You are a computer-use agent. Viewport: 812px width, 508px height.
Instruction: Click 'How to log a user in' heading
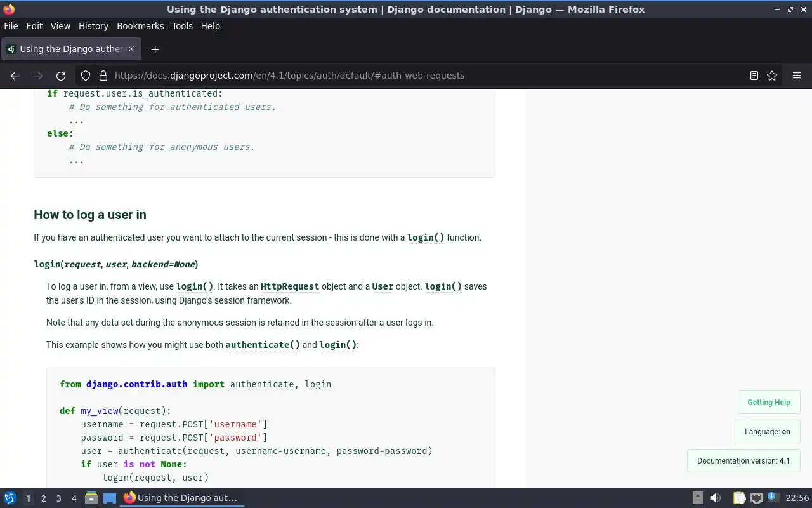[90, 215]
